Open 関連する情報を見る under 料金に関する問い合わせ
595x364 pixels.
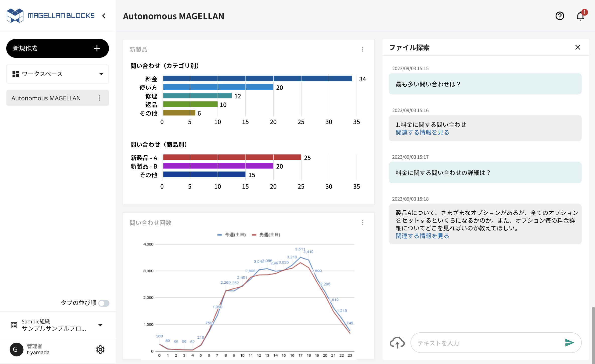422,132
